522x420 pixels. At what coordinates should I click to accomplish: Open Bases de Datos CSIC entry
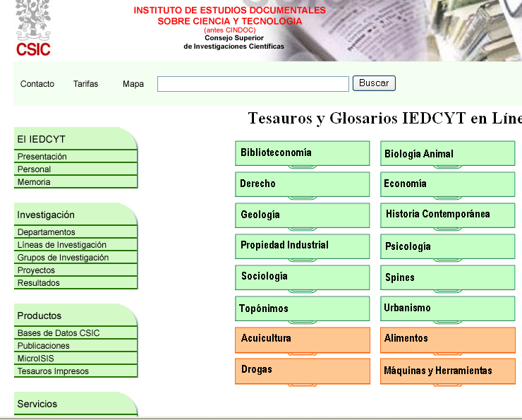75,332
